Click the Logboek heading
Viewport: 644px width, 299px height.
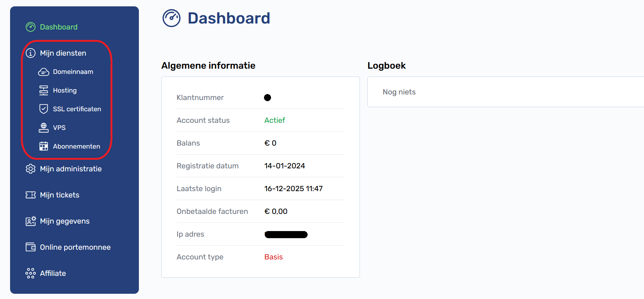tap(386, 66)
